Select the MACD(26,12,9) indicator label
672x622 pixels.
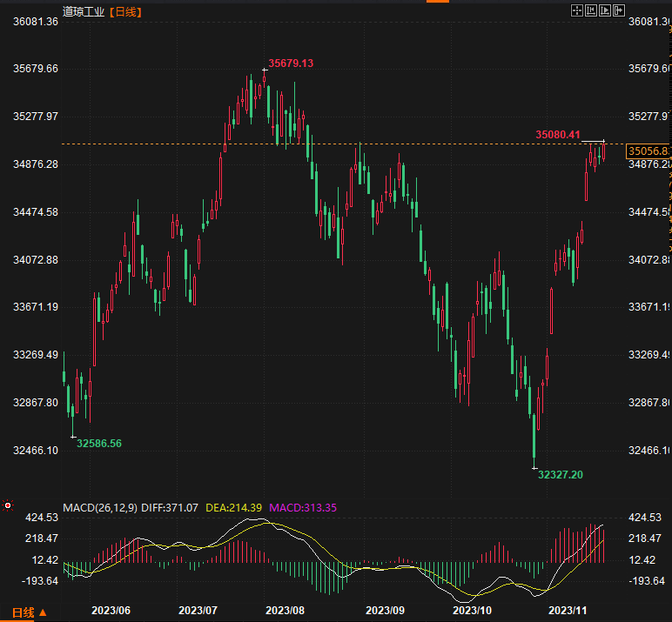click(98, 507)
